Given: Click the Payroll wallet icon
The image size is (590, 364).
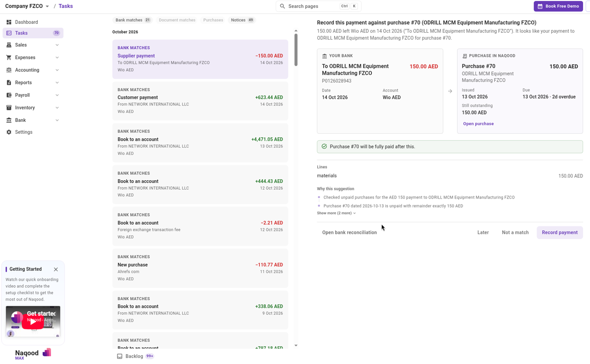Looking at the screenshot, I should tap(9, 95).
